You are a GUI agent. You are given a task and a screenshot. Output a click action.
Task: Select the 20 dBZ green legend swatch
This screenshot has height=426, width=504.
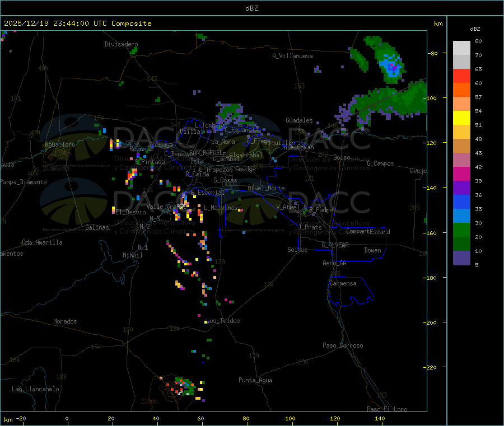tap(461, 244)
